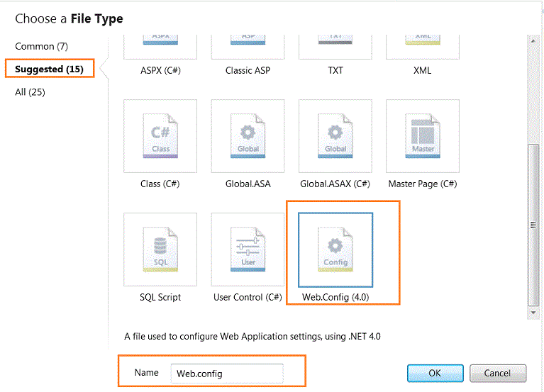Image resolution: width=544 pixels, height=392 pixels.
Task: Click the Global.ASAX (C#) label text
Action: click(x=335, y=184)
